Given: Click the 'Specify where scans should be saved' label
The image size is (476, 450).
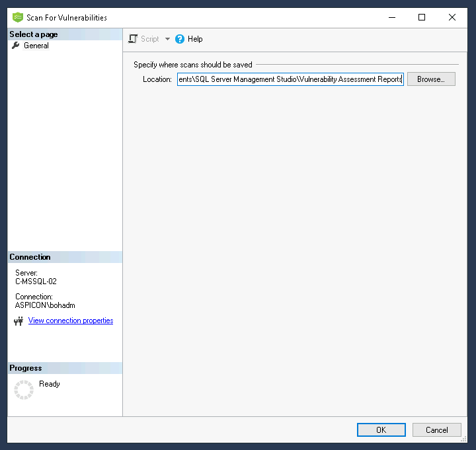Looking at the screenshot, I should click(x=193, y=65).
